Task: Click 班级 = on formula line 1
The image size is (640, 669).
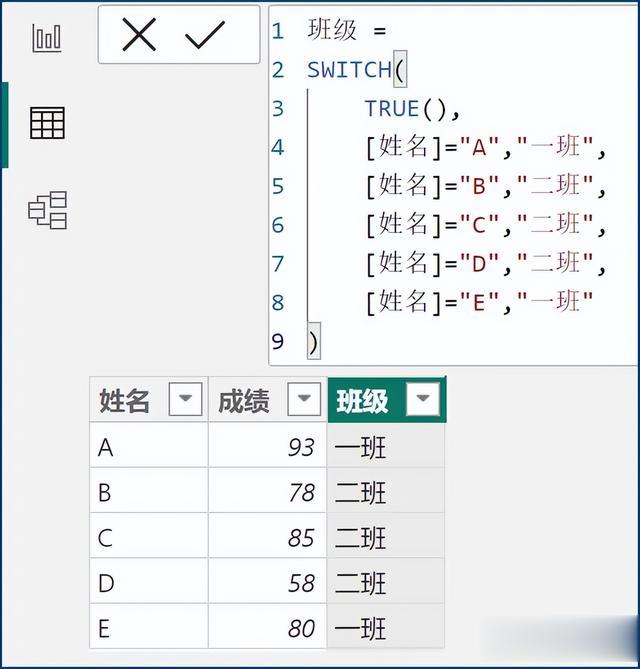Action: click(x=346, y=31)
